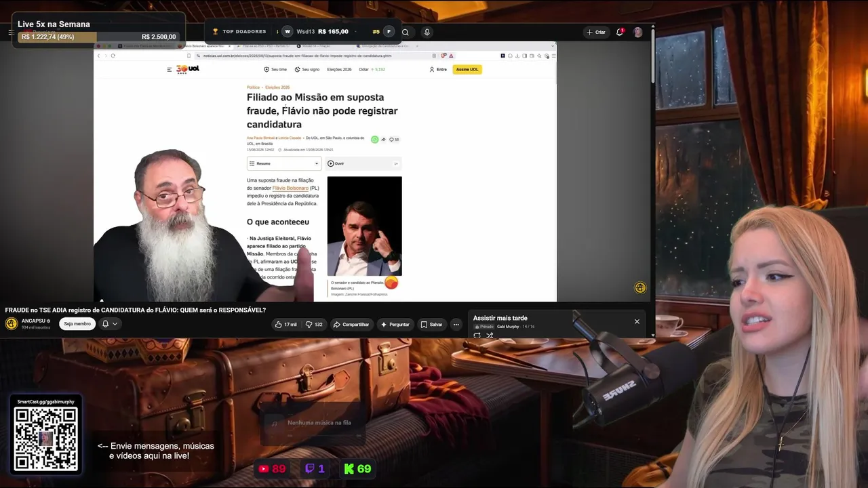Image resolution: width=868 pixels, height=488 pixels.
Task: Open Seu signo in UOL header
Action: click(307, 69)
